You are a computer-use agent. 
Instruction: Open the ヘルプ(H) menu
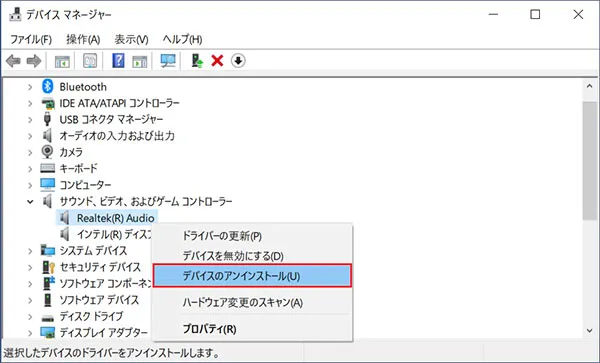point(183,39)
